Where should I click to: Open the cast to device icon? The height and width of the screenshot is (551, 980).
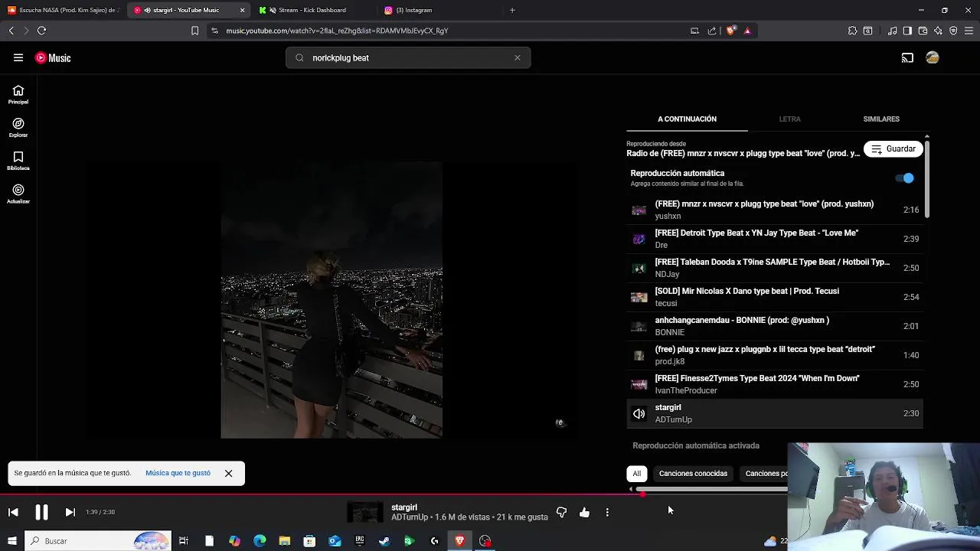click(x=907, y=57)
